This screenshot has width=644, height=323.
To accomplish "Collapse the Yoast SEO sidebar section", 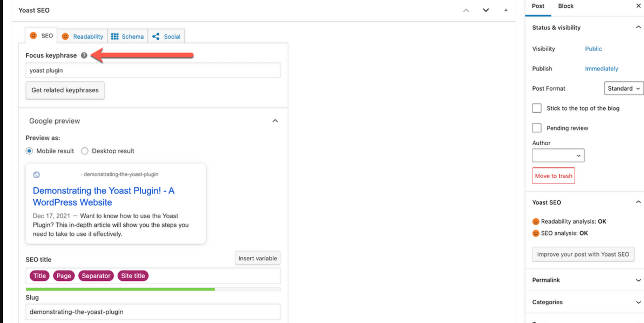I will click(x=638, y=202).
